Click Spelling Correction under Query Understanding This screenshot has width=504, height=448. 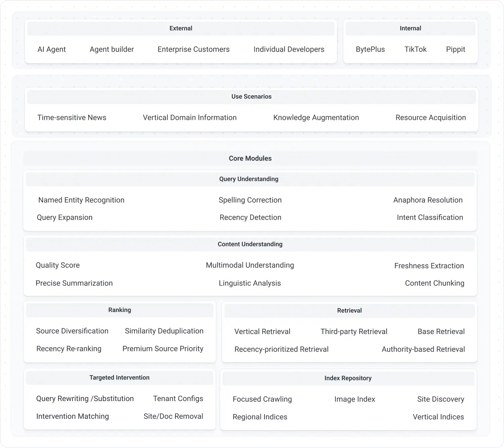coord(250,200)
